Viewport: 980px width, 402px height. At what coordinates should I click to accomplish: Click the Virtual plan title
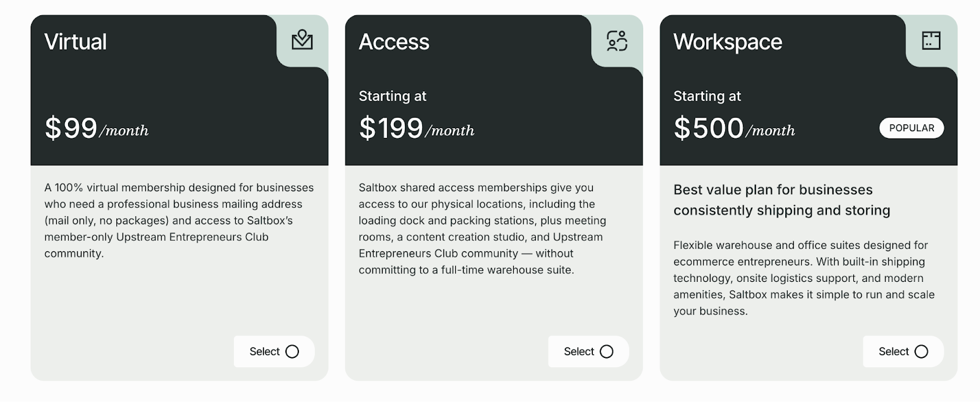click(x=75, y=42)
